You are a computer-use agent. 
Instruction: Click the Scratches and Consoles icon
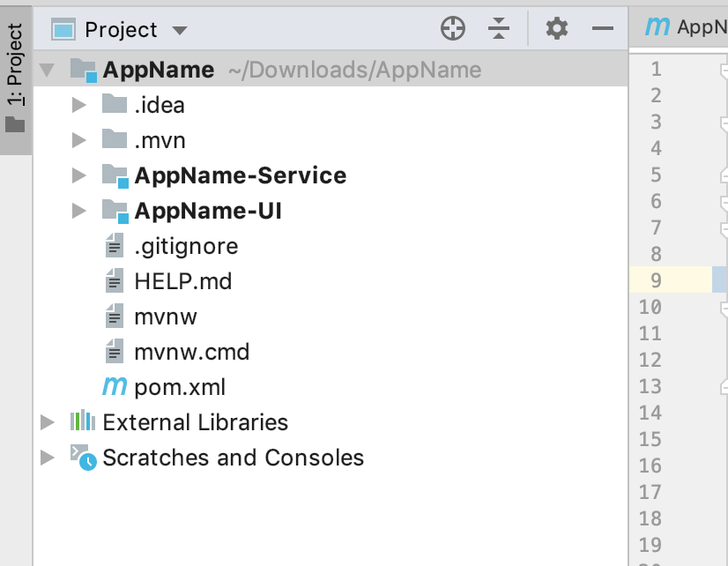tap(82, 458)
